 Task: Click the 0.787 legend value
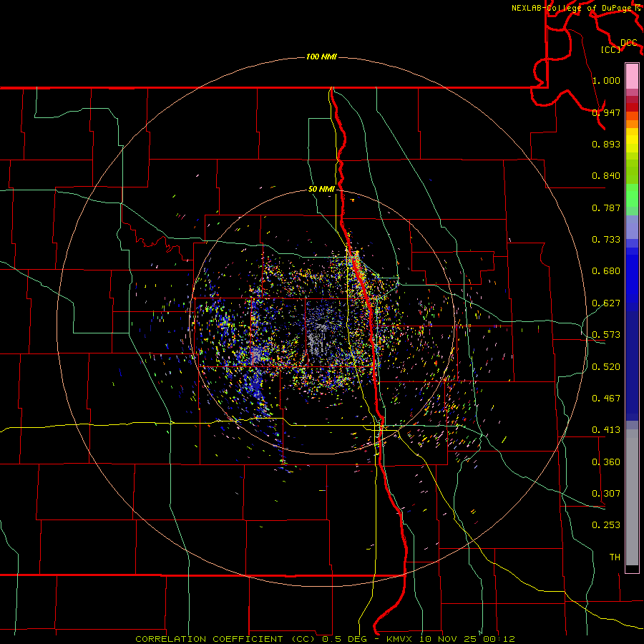[606, 208]
